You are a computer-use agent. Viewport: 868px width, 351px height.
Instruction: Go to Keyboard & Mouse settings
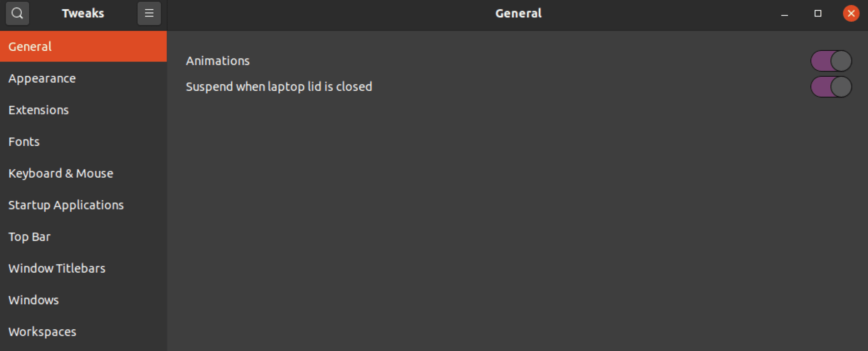click(x=61, y=173)
